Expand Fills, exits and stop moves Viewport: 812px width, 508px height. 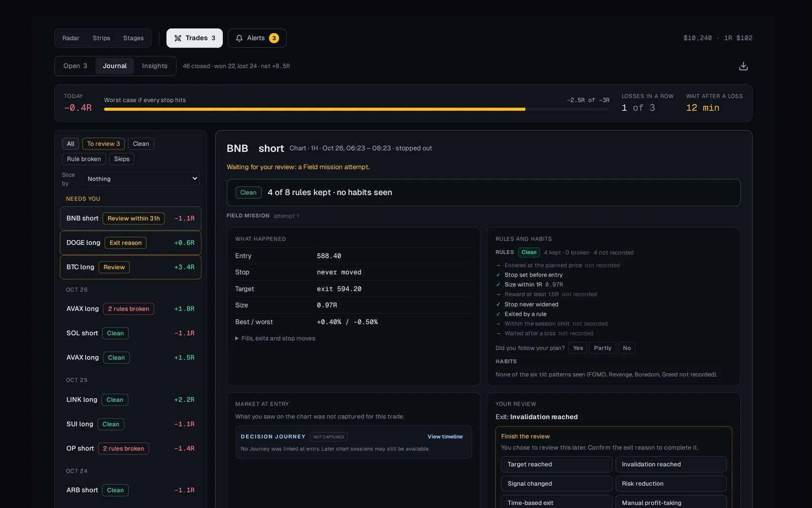pyautogui.click(x=275, y=338)
